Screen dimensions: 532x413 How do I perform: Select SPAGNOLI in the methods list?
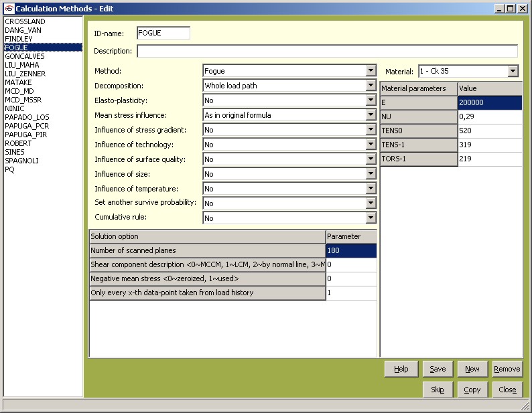[x=43, y=161]
